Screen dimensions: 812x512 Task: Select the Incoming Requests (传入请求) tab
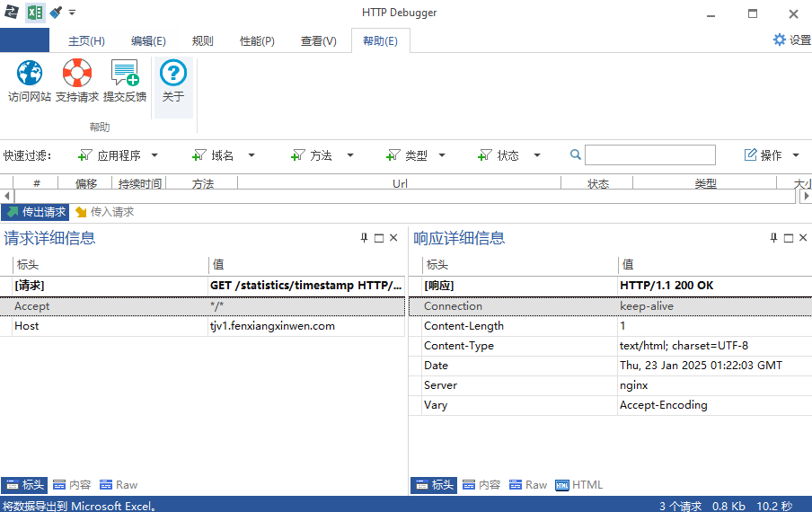click(x=104, y=212)
